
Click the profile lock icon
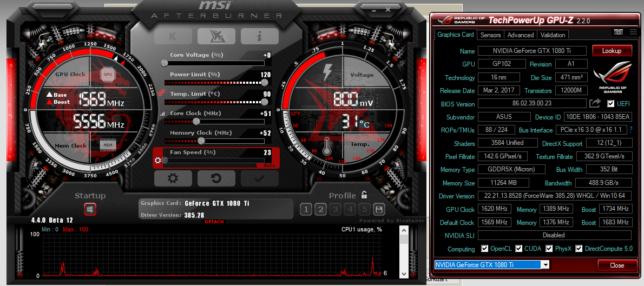coord(364,195)
